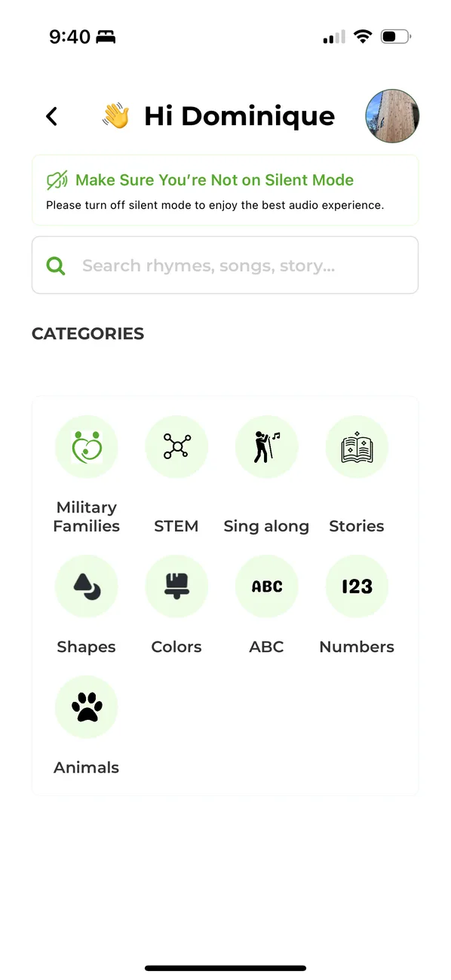Click the search rhymes input field

click(x=225, y=265)
